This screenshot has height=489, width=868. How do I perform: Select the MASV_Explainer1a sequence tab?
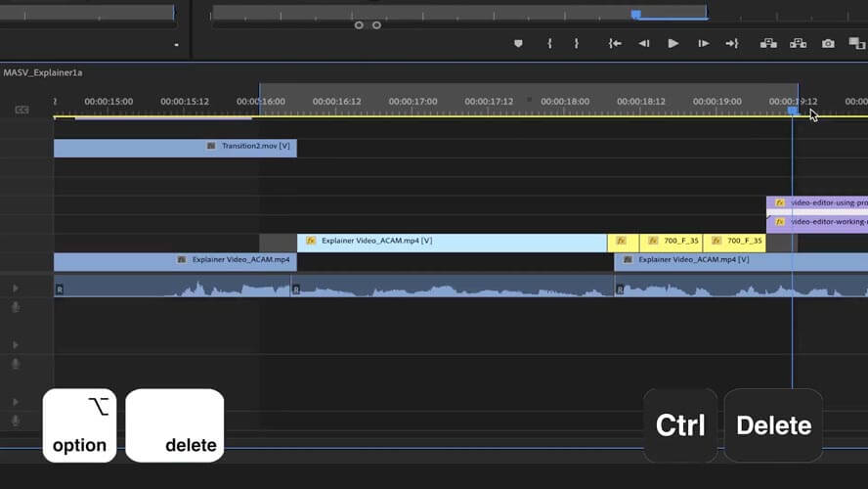(x=43, y=72)
